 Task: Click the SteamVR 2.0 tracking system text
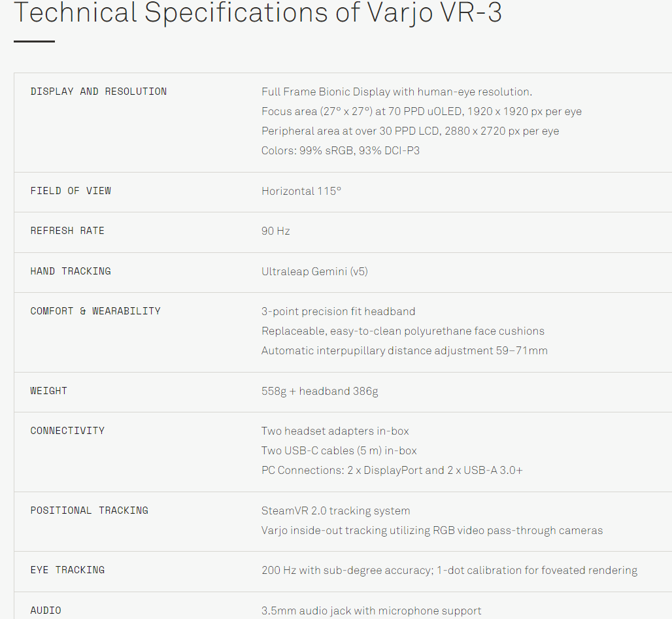[x=336, y=510]
